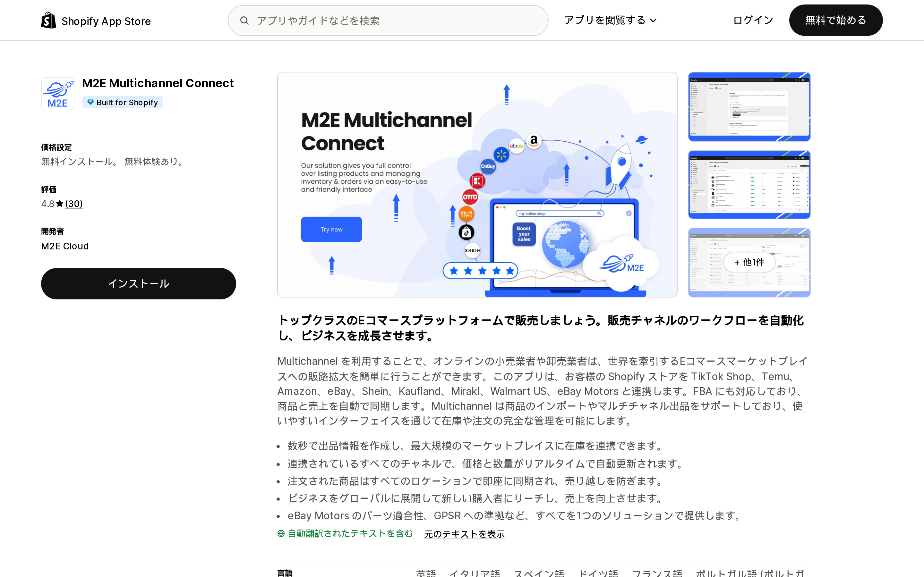
Task: Click the chevron beside アプリを閲覧する
Action: pos(653,21)
